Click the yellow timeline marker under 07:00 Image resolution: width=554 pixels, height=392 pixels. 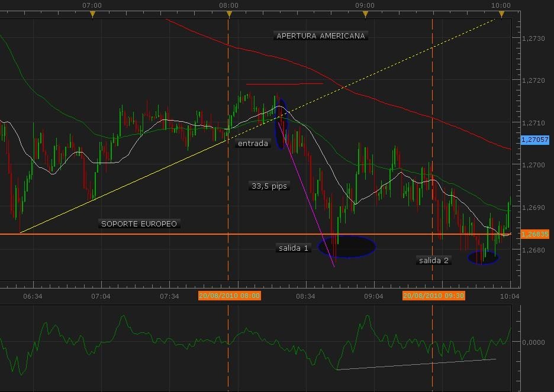coord(92,14)
